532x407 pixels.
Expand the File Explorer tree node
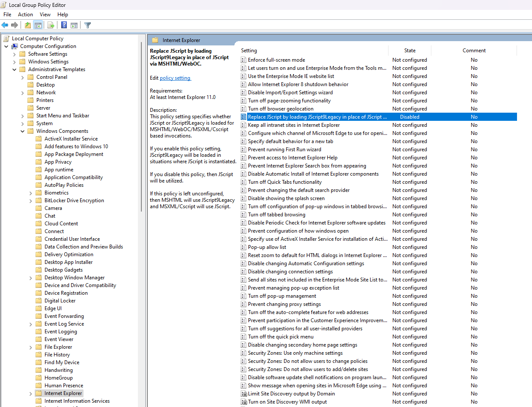coord(30,347)
